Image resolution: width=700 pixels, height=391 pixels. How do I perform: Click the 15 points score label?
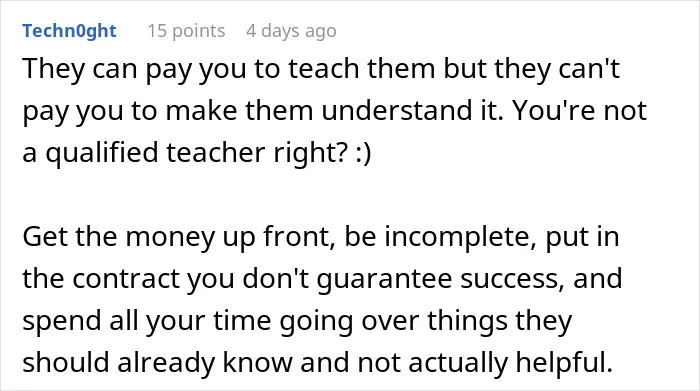pyautogui.click(x=186, y=31)
